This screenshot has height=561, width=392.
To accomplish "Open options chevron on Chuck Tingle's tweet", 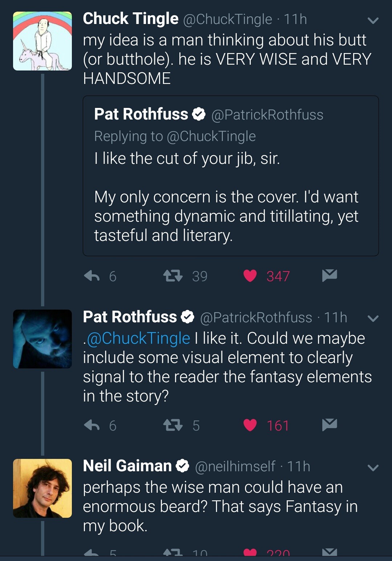I will (x=373, y=20).
